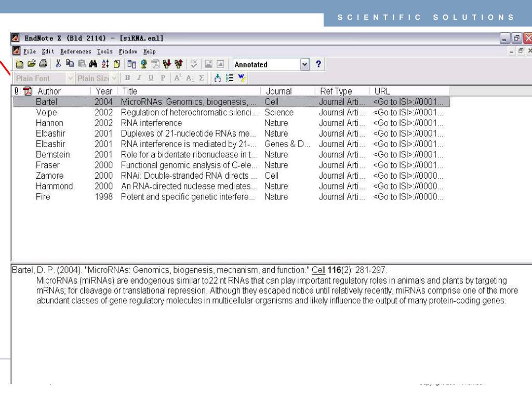
Task: Open the Plain Font dropdown
Action: click(70, 78)
